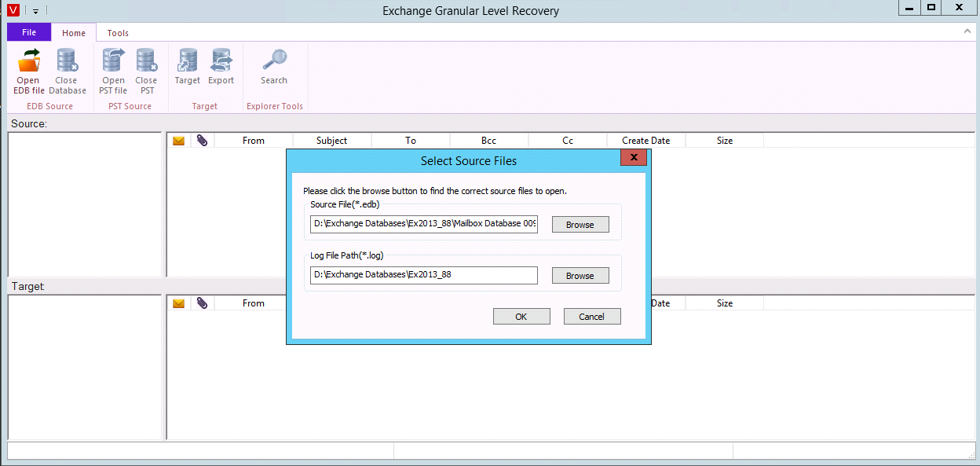Sort Source list by Create Date column

coord(646,141)
